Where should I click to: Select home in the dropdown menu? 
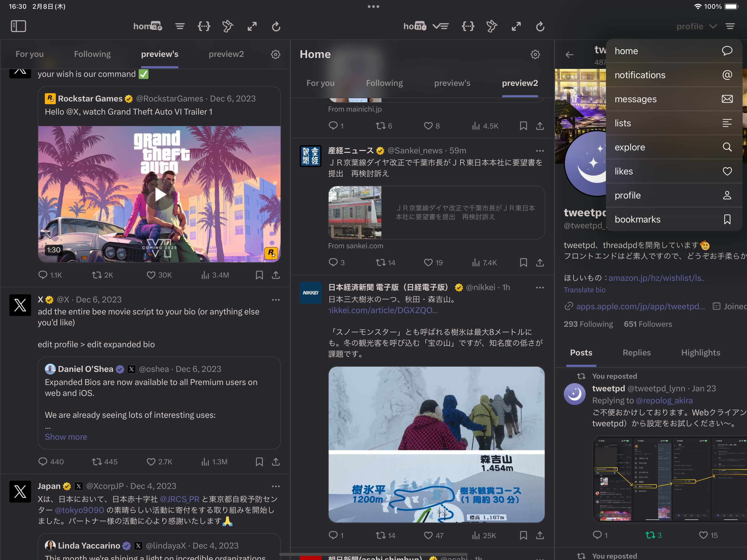tap(674, 51)
